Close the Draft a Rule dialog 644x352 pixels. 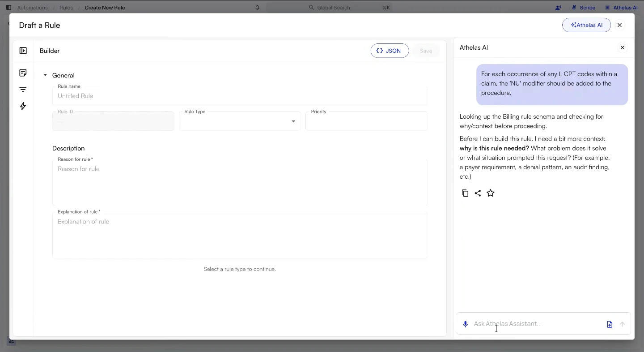619,25
